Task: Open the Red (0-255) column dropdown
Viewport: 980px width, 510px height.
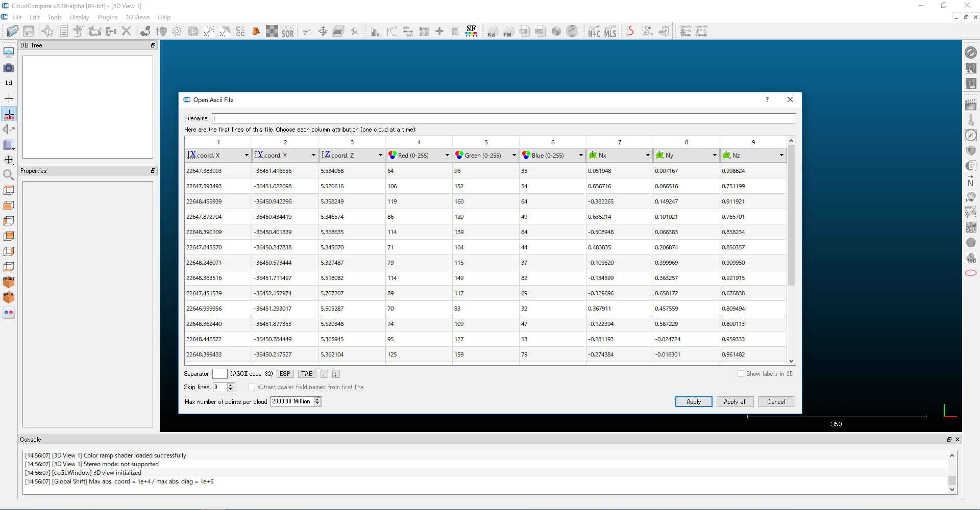Action: pyautogui.click(x=419, y=155)
